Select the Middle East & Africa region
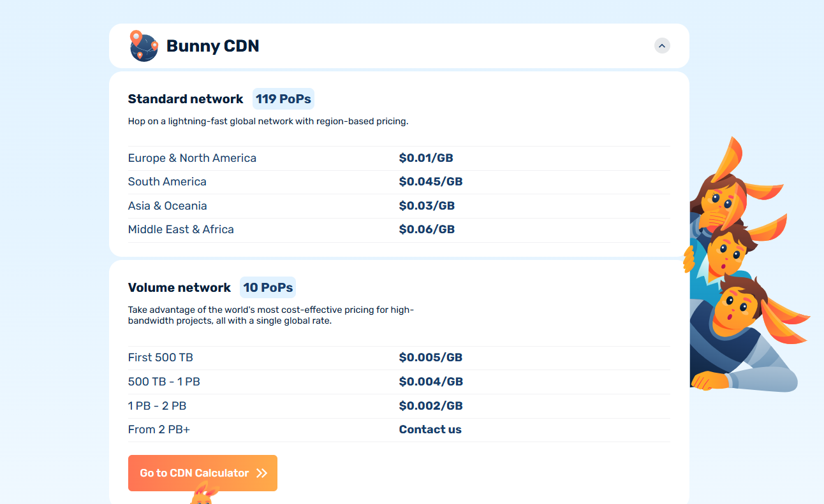This screenshot has width=824, height=504. coord(180,229)
